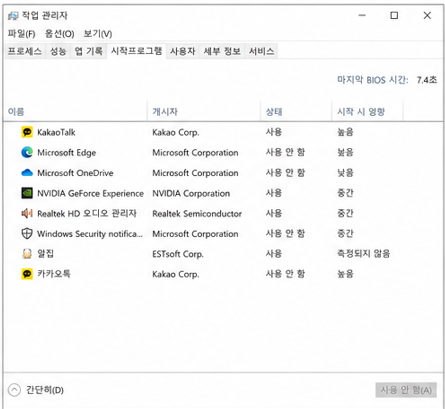Click ESTsoft Corp. publisher cell
The image size is (445, 409).
[x=178, y=254]
